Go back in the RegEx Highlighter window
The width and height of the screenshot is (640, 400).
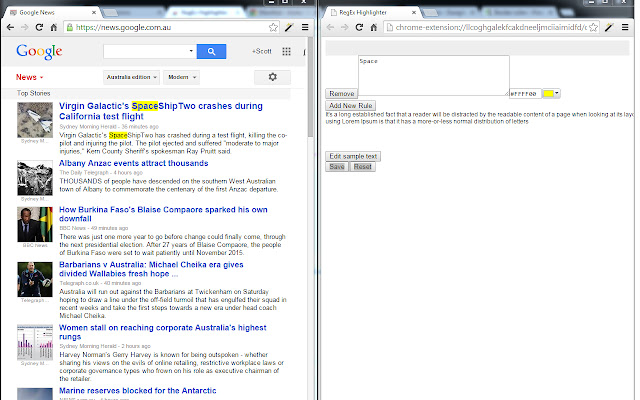[x=331, y=27]
